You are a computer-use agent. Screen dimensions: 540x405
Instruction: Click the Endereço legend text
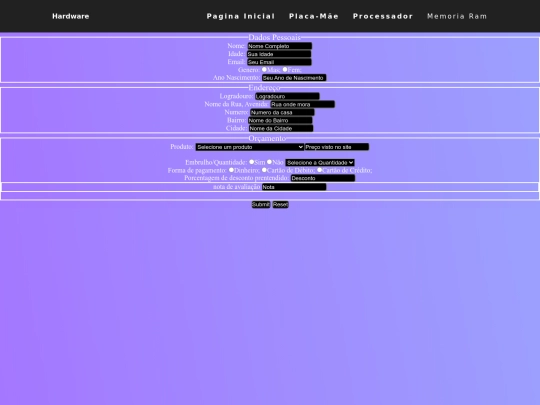pyautogui.click(x=264, y=88)
